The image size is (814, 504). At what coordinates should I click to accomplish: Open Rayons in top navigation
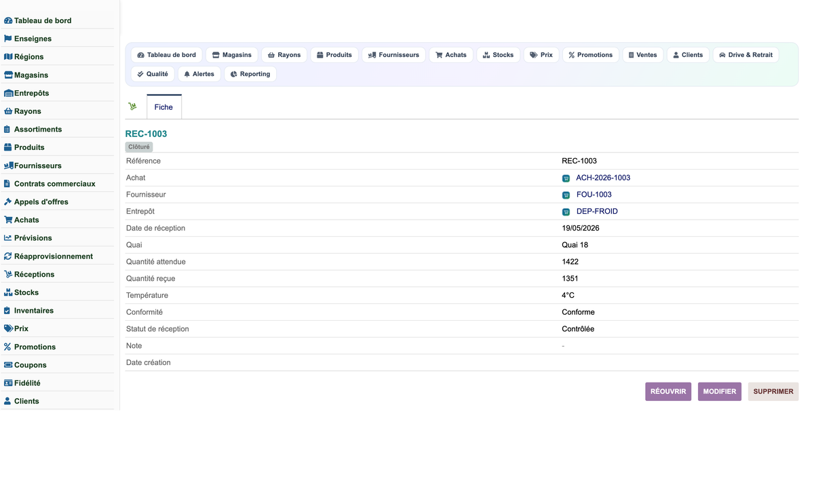coord(284,55)
